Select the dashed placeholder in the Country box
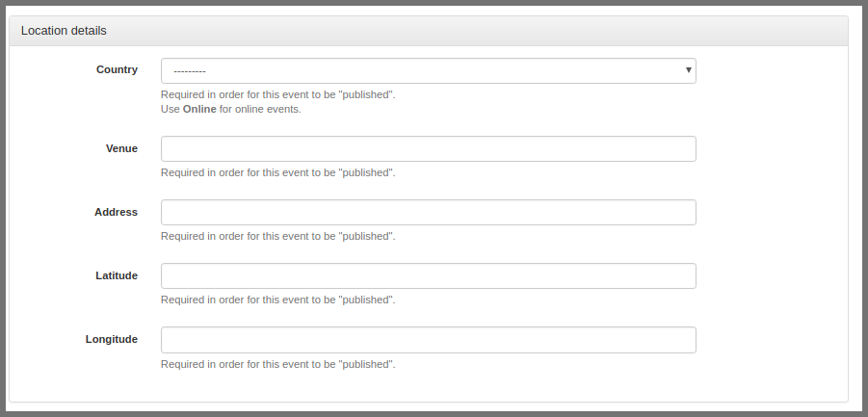 coord(190,71)
